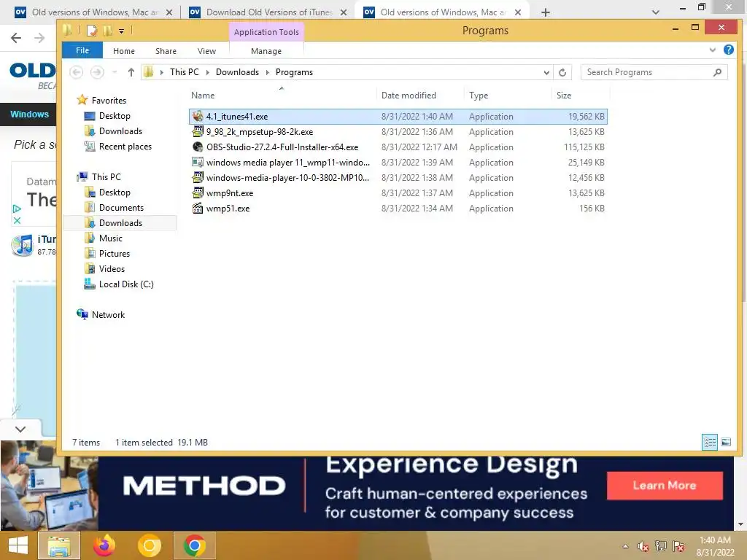Viewport: 747px width, 560px height.
Task: Expand the address bar history dropdown
Action: (546, 72)
